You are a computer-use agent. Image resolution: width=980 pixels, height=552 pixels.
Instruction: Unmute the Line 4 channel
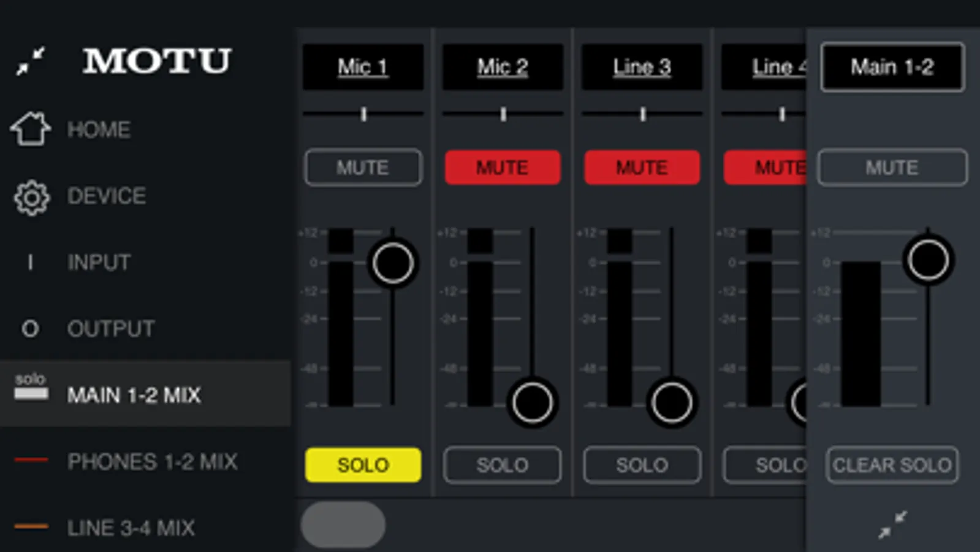coord(765,167)
